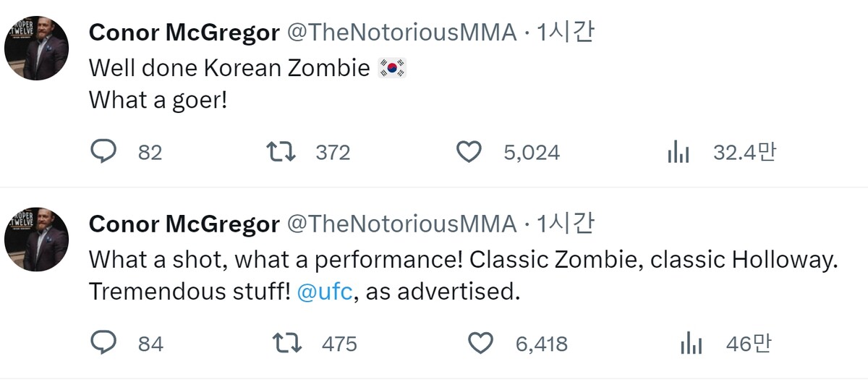Open the second tweet's 1시간 timestamp
The image size is (868, 385).
point(564,224)
